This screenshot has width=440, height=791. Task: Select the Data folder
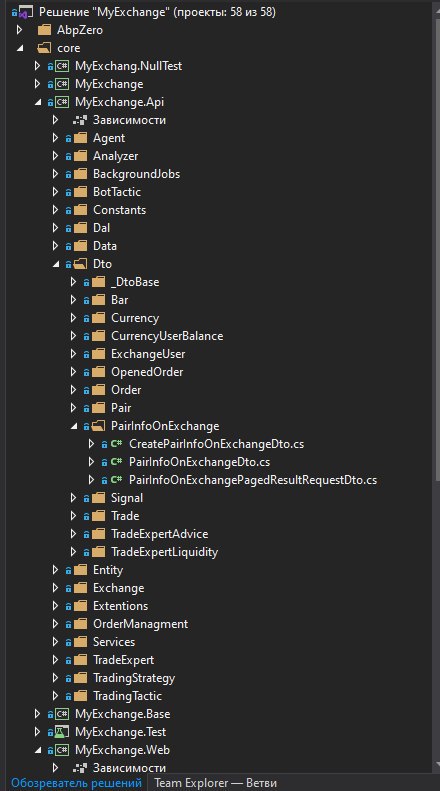pos(104,246)
